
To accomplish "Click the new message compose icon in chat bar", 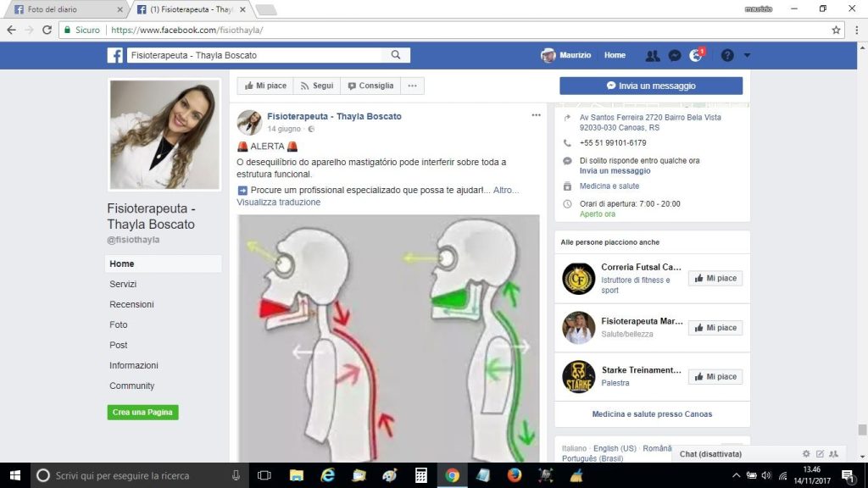I will coord(820,454).
